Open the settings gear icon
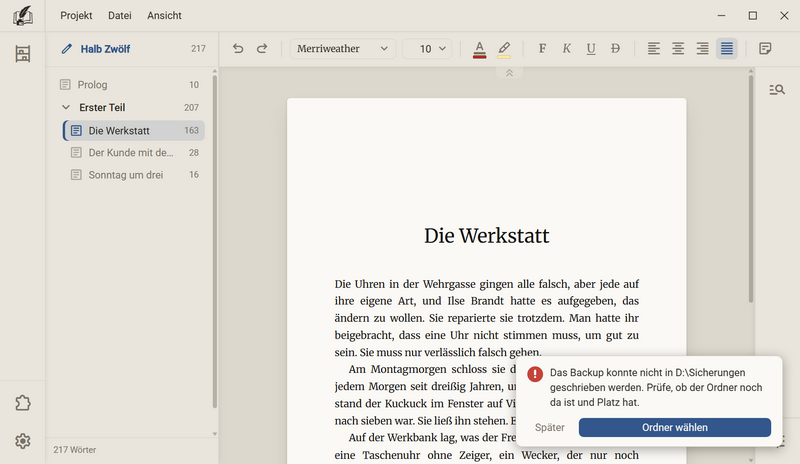 [22, 441]
